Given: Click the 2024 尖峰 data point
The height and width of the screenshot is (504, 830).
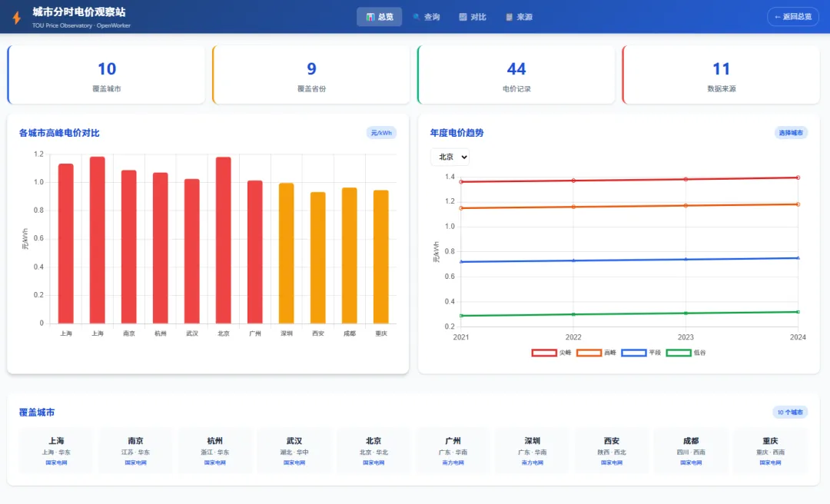Looking at the screenshot, I should click(798, 178).
